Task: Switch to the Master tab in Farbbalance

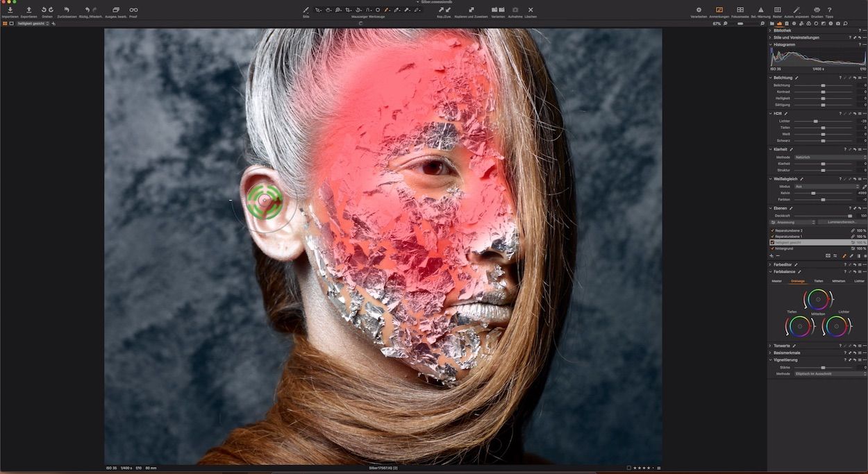Action: click(777, 281)
